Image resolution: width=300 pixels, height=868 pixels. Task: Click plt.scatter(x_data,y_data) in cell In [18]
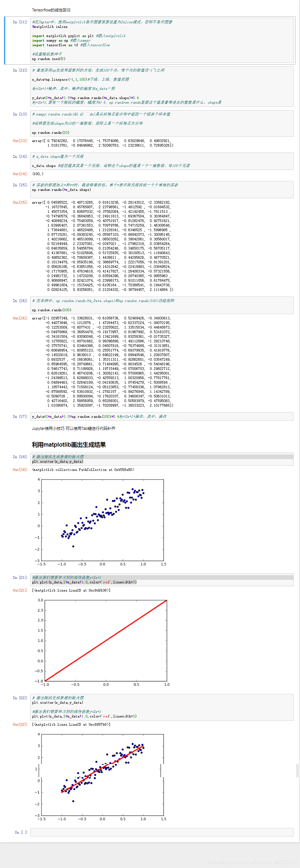tap(57, 462)
